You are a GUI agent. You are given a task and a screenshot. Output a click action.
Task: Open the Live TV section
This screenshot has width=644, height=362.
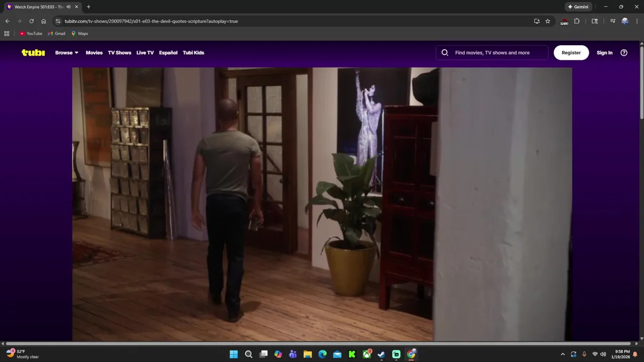click(x=145, y=52)
